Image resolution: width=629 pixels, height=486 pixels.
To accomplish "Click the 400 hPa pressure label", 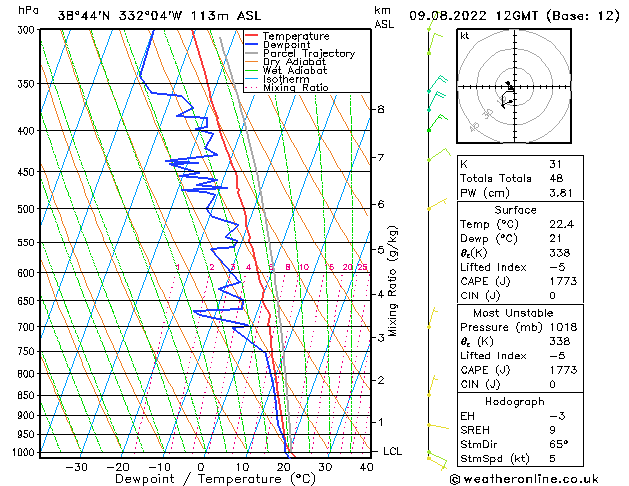I will [x=28, y=131].
